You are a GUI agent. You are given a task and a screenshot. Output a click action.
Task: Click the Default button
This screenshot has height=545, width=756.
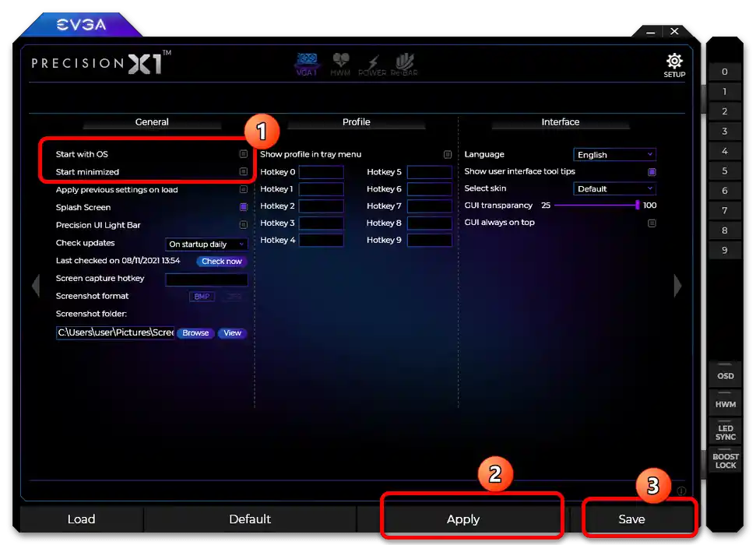point(250,519)
